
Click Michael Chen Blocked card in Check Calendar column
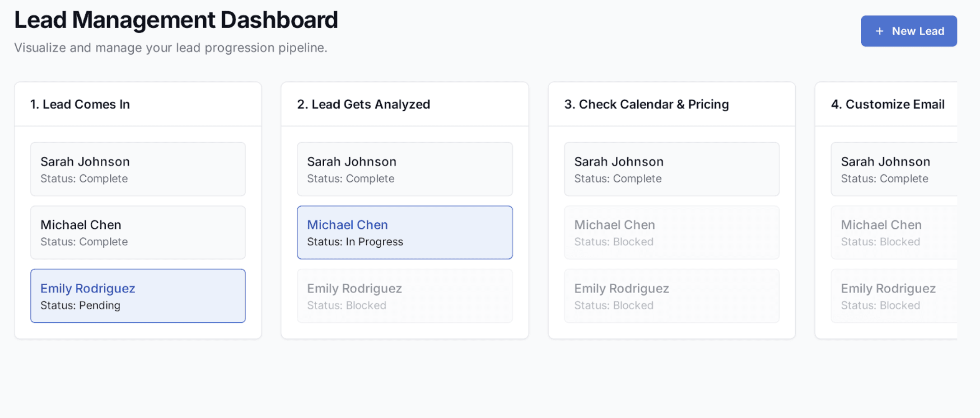[672, 233]
